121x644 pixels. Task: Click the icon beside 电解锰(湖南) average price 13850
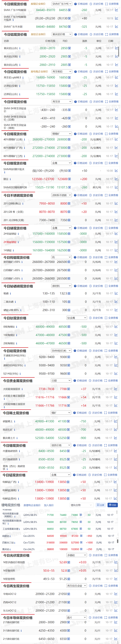(68, 490)
